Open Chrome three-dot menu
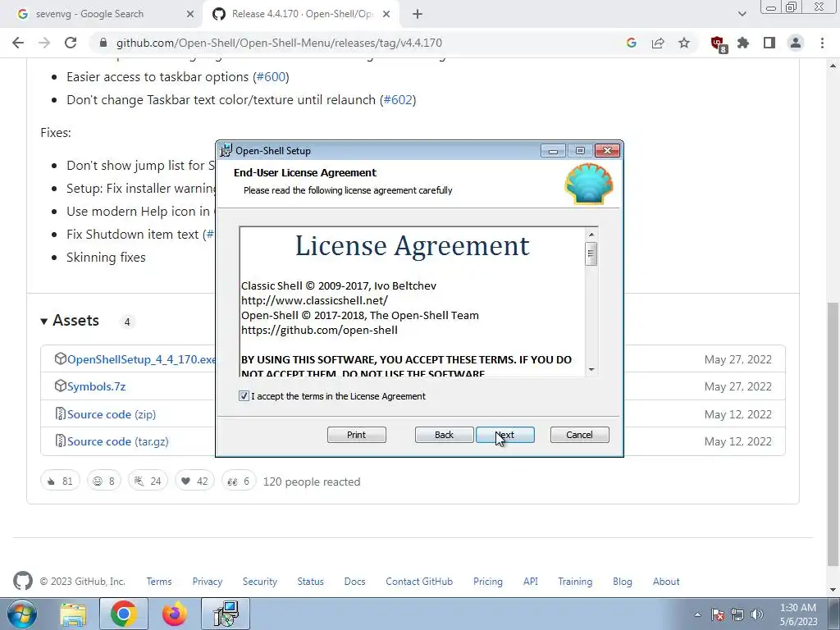The image size is (840, 630). click(x=822, y=43)
